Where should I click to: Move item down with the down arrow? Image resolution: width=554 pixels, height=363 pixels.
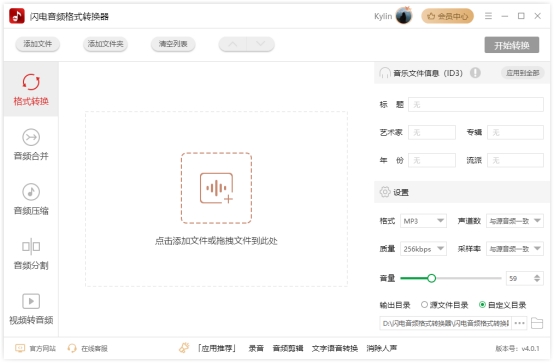click(260, 44)
